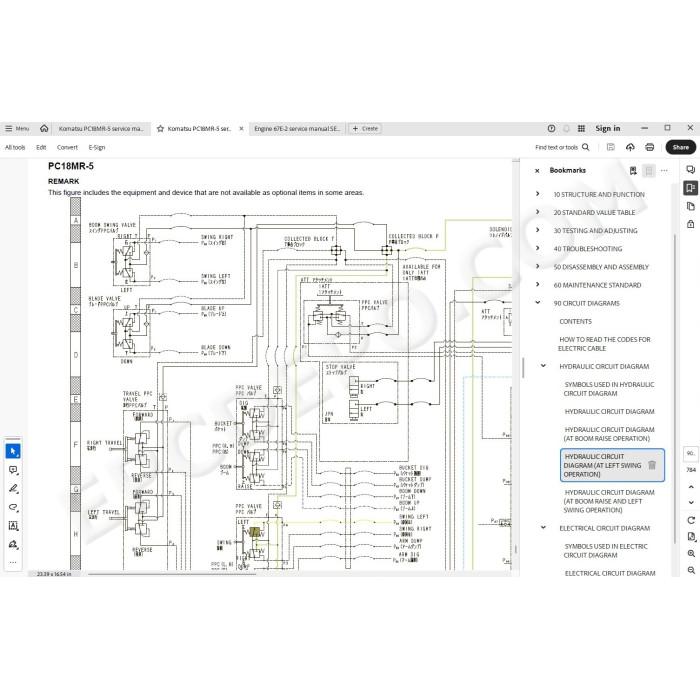Screen dimensions: 700x700
Task: Select the highlighter pen tool
Action: pos(13,488)
